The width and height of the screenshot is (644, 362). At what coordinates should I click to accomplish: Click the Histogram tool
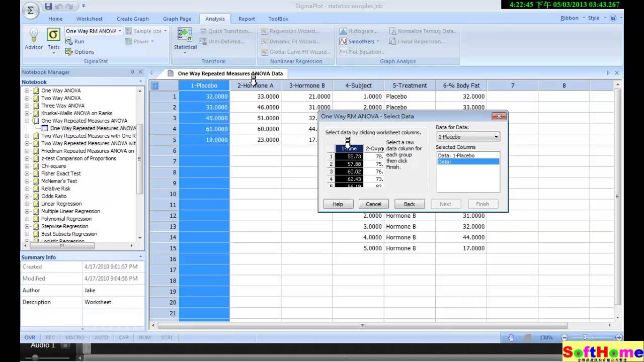(x=359, y=31)
